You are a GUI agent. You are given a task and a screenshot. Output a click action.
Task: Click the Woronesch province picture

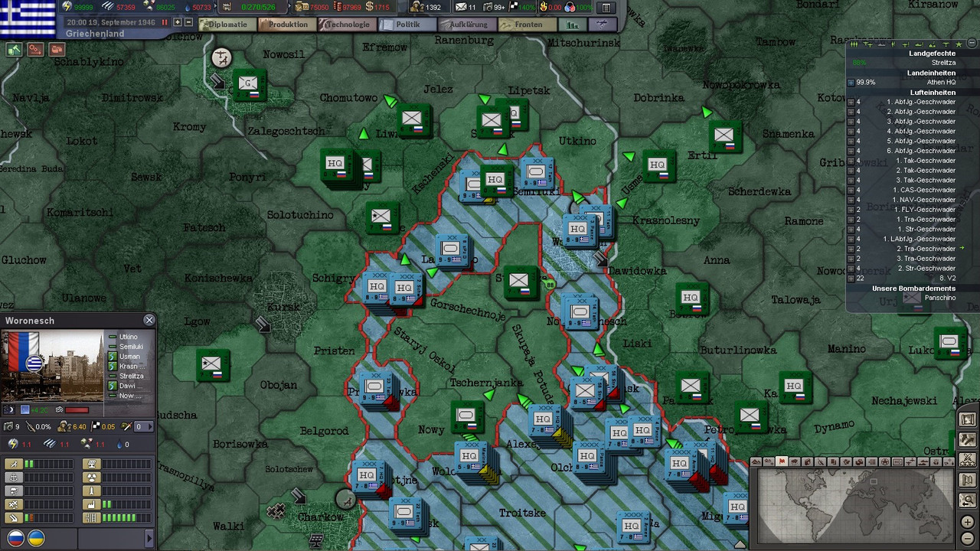52,367
